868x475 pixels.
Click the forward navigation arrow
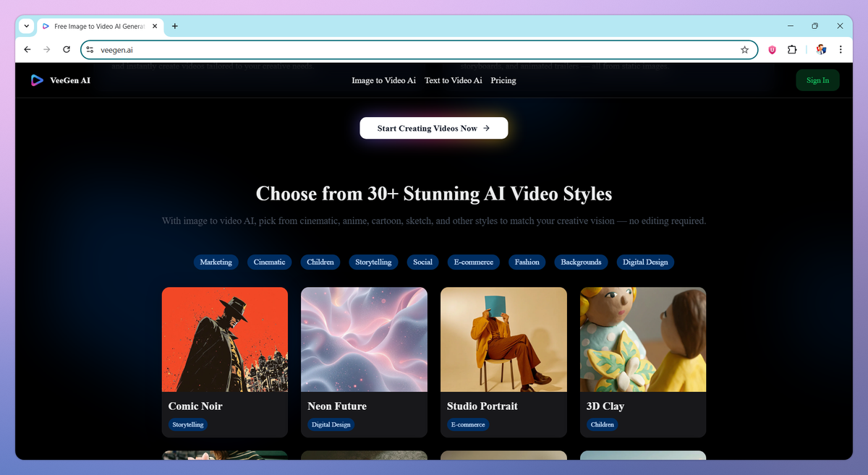click(46, 50)
